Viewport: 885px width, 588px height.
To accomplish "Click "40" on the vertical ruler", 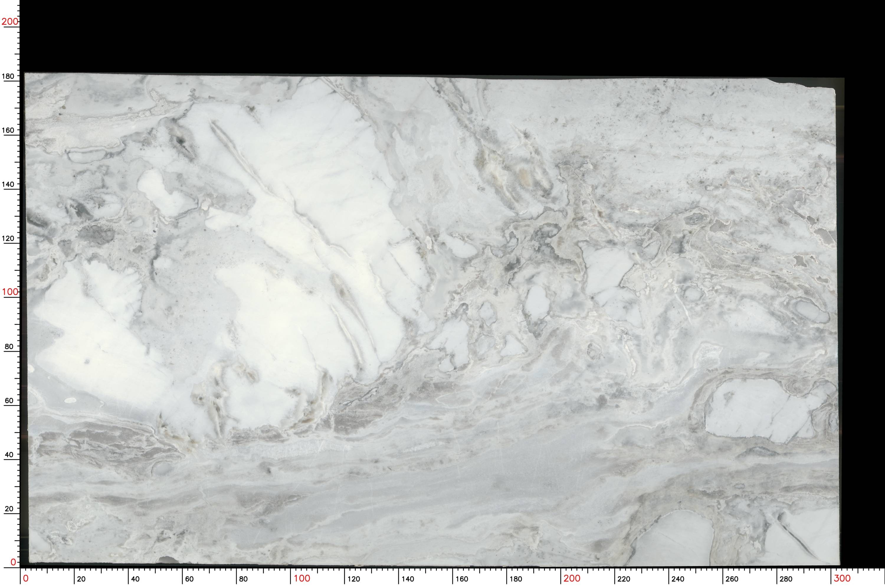I will tap(9, 455).
